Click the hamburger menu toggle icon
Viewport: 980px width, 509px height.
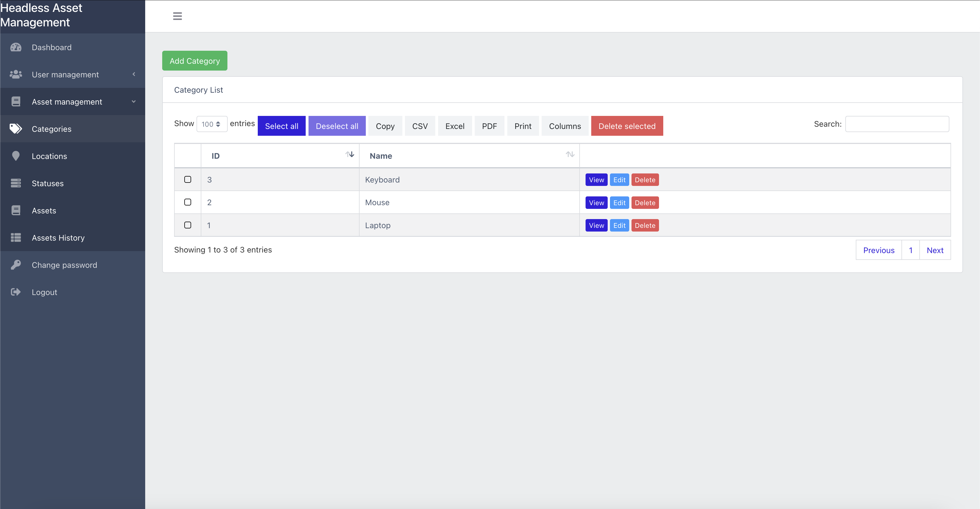coord(177,16)
